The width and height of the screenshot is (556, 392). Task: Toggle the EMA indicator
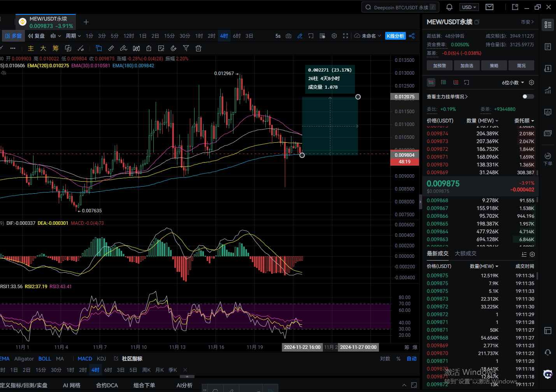coord(5,359)
